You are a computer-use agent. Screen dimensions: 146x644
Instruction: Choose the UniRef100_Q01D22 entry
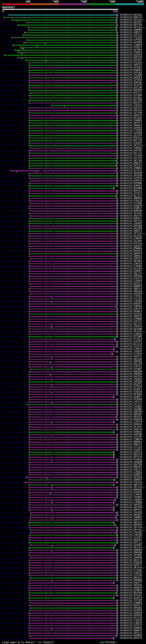pos(131,67)
